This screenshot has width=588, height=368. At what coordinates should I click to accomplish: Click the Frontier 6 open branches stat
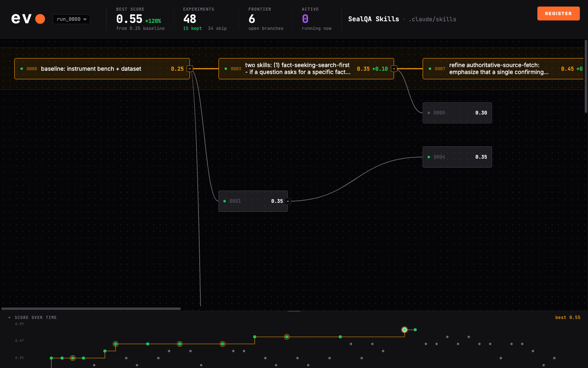[x=266, y=19]
